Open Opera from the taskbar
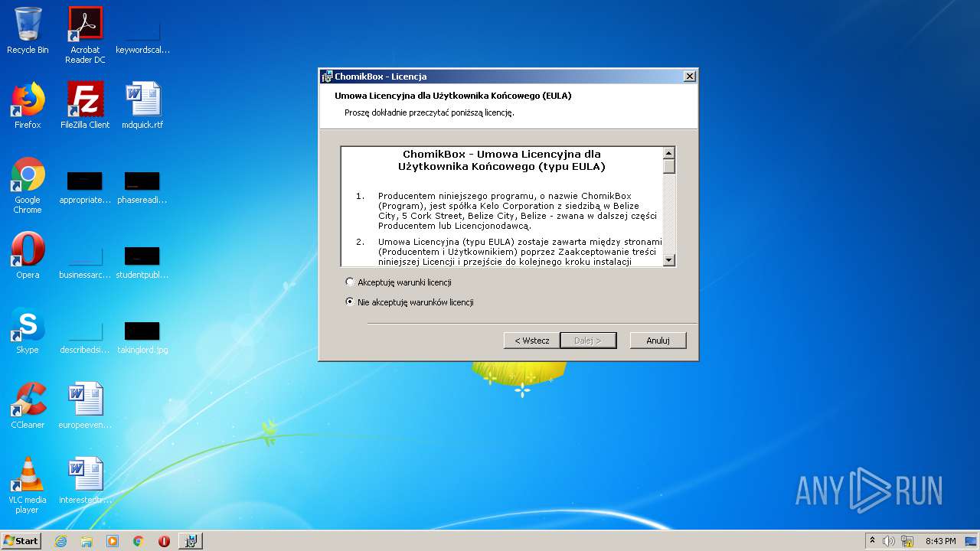Viewport: 980px width, 551px height. pos(164,541)
